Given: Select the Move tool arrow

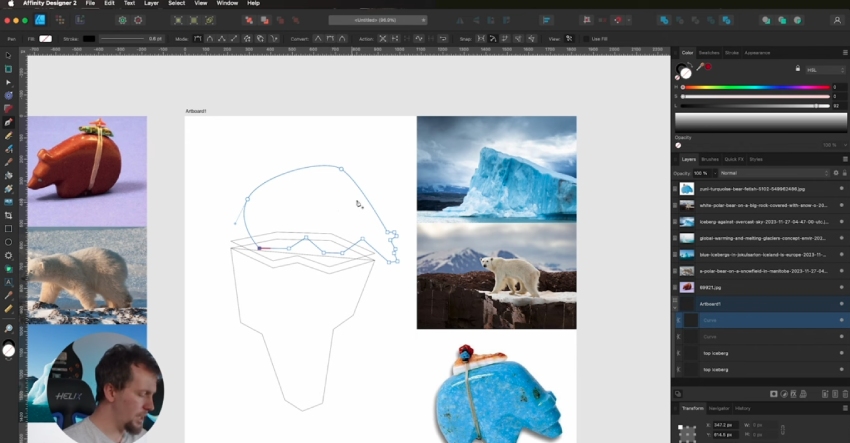Looking at the screenshot, I should 8,56.
